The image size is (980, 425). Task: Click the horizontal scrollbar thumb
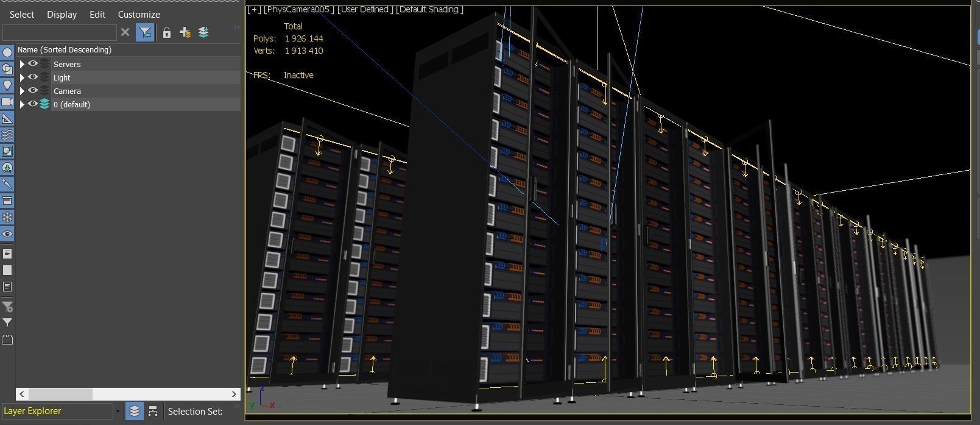pyautogui.click(x=60, y=394)
